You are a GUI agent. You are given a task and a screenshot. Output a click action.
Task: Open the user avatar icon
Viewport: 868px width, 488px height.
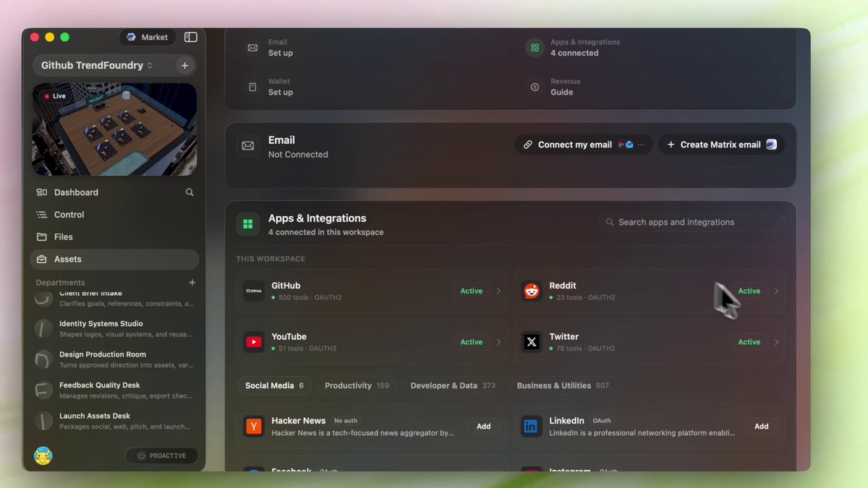pyautogui.click(x=43, y=455)
